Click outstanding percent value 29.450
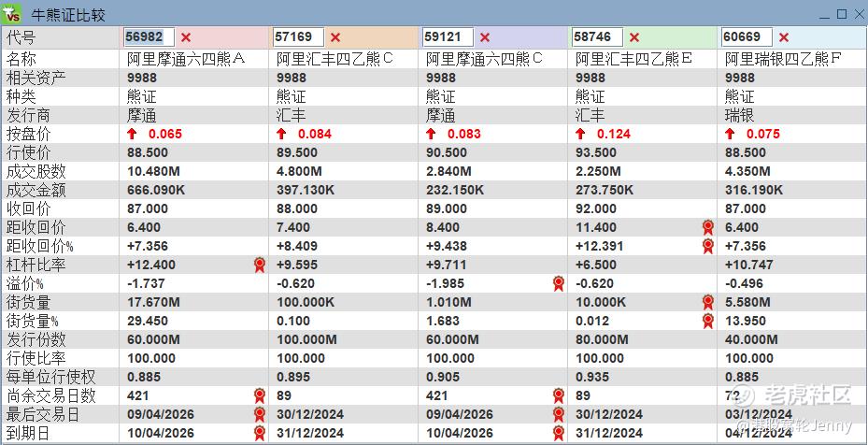Screen dimensions: 868x445 point(148,321)
